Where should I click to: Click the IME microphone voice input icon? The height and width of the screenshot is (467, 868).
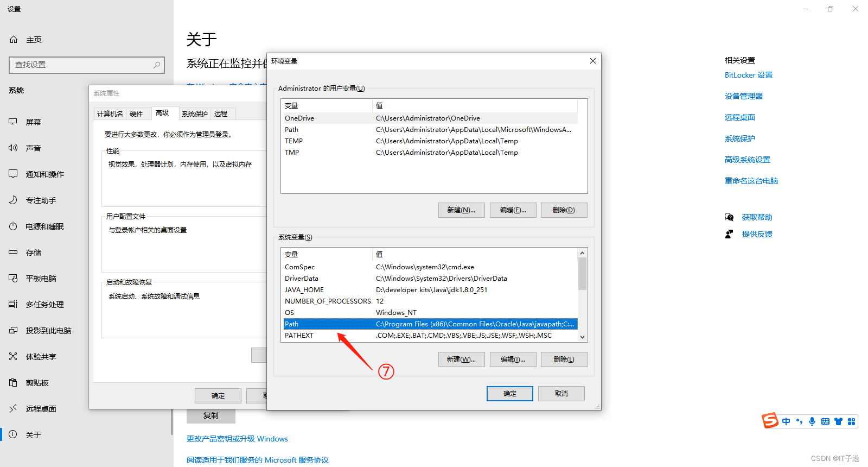click(812, 421)
